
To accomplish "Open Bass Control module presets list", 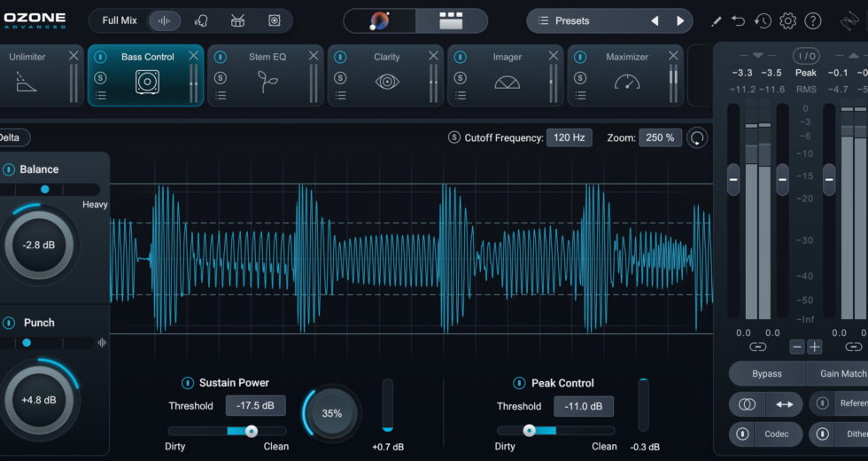I will 100,96.
